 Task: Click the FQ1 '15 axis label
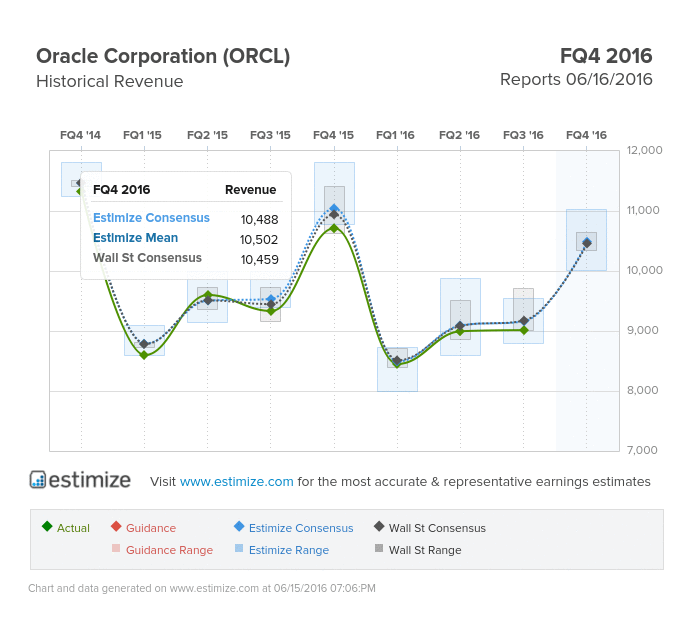(x=142, y=135)
